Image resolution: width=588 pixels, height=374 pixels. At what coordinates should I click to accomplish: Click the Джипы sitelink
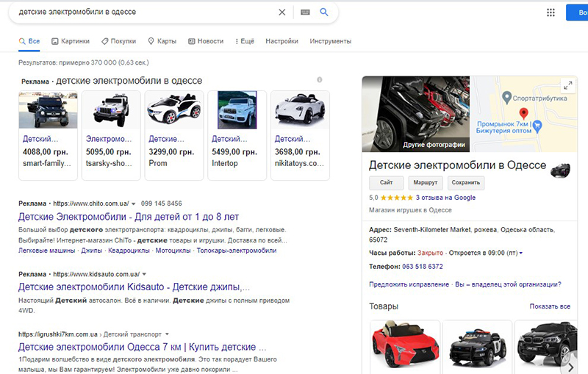pyautogui.click(x=92, y=251)
